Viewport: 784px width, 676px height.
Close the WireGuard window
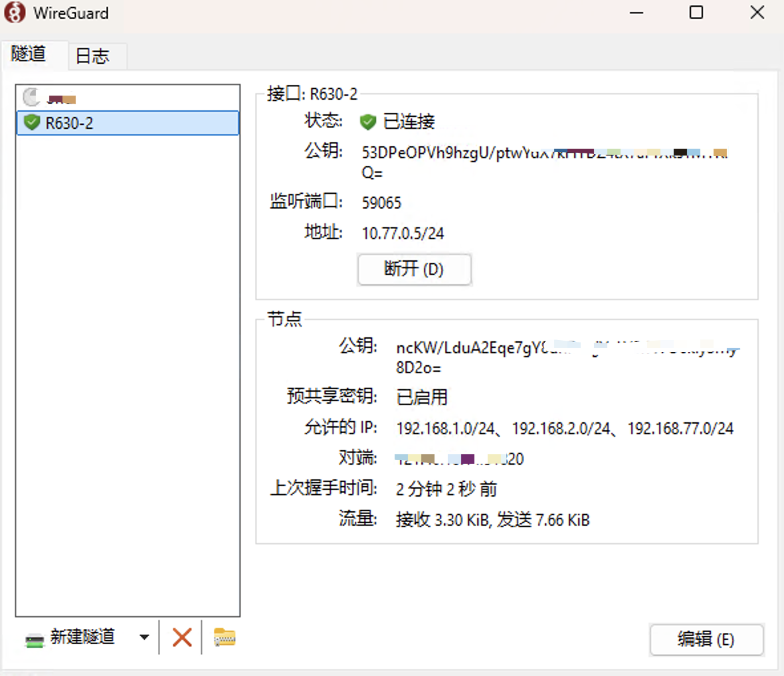coord(757,13)
